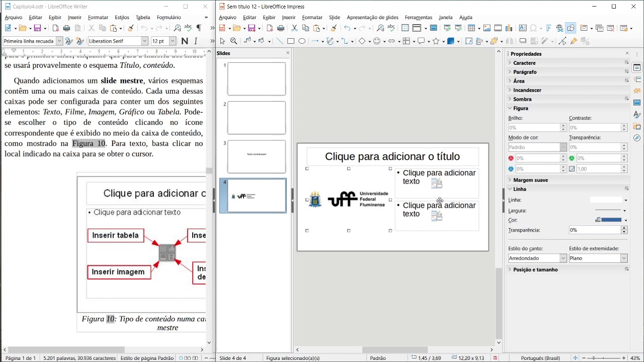Click the Insert Chart icon in Impress
The height and width of the screenshot is (362, 644).
[x=509, y=28]
